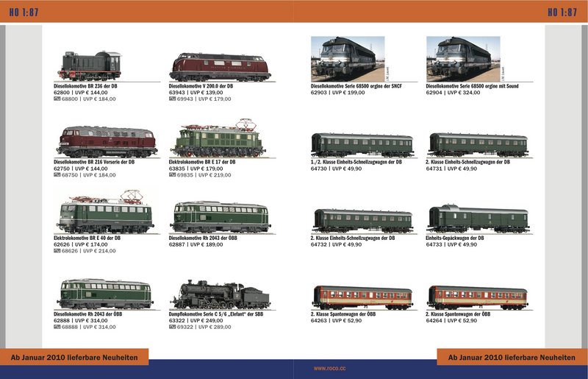Click the sound icon beside article 68888
588x379 pixels.
57,327
